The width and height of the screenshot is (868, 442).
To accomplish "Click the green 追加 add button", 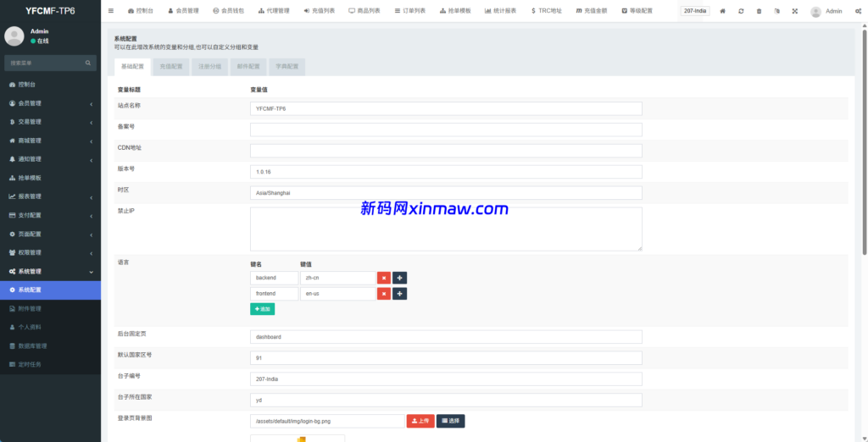I will [x=263, y=309].
